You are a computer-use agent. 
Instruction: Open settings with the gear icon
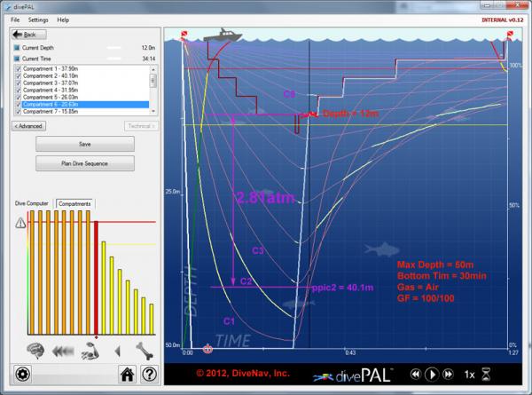click(20, 375)
